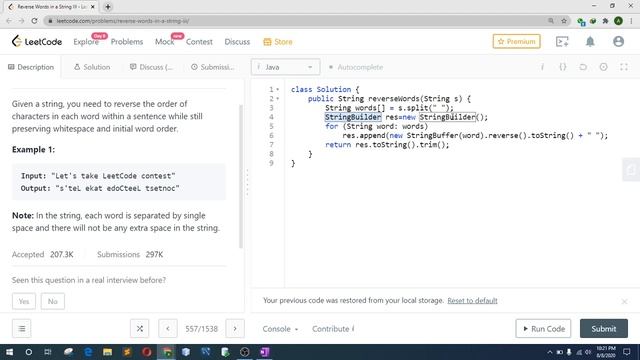Show hidden system tray icons
640x360 pixels.
[x=549, y=352]
